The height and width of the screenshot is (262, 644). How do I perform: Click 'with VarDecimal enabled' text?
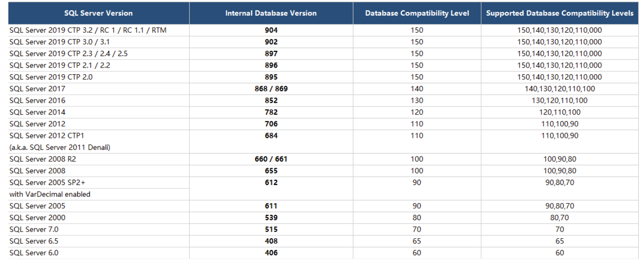tap(50, 194)
